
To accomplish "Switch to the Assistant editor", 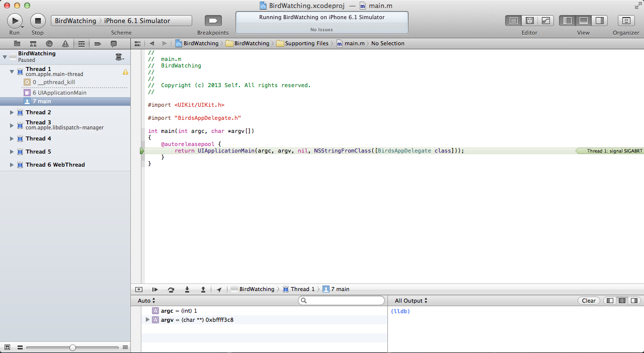I will (529, 21).
